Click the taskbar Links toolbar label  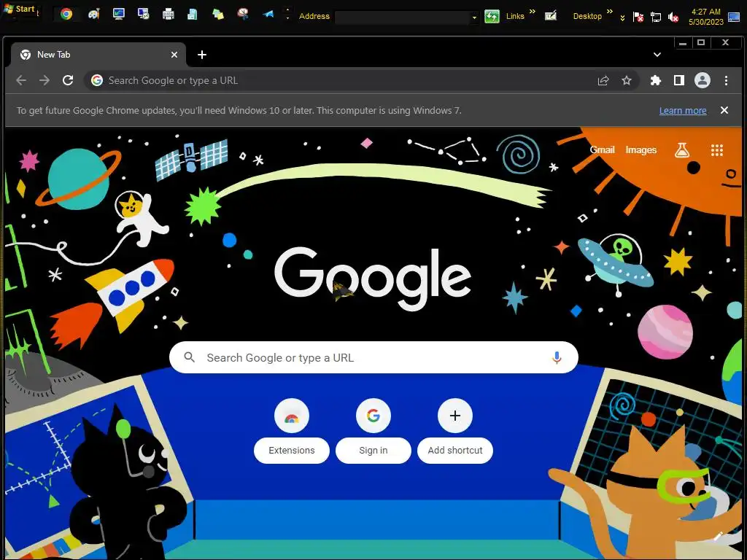pyautogui.click(x=514, y=16)
